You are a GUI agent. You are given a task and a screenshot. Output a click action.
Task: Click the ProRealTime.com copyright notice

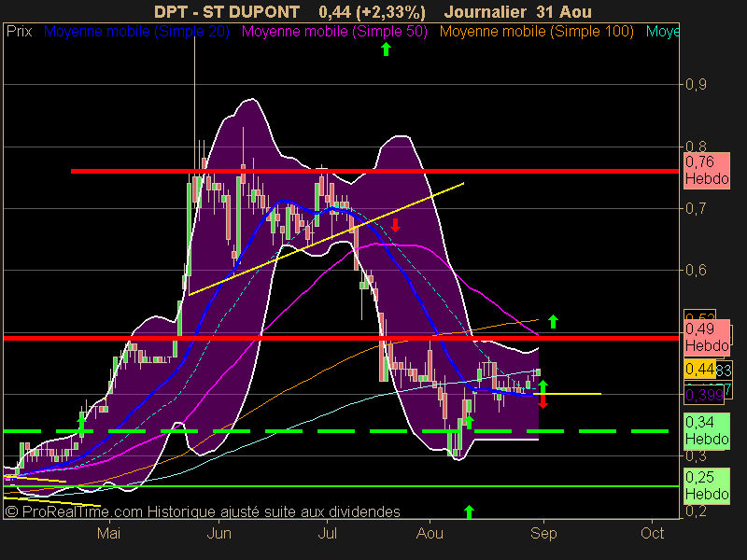click(x=203, y=511)
